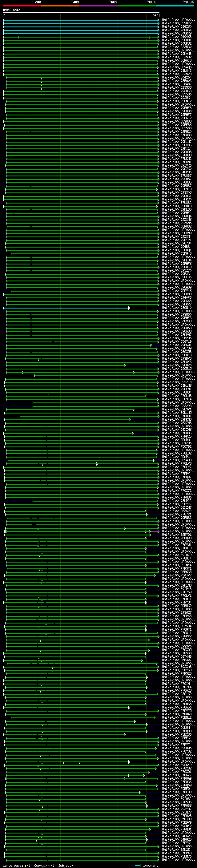Open hit UniRef100_Q8GW40

(177, 308)
